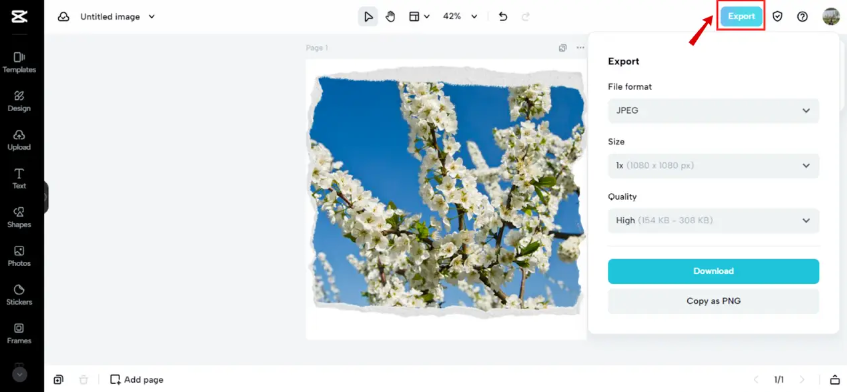Open the Photos panel
The image size is (847, 392).
pyautogui.click(x=19, y=256)
